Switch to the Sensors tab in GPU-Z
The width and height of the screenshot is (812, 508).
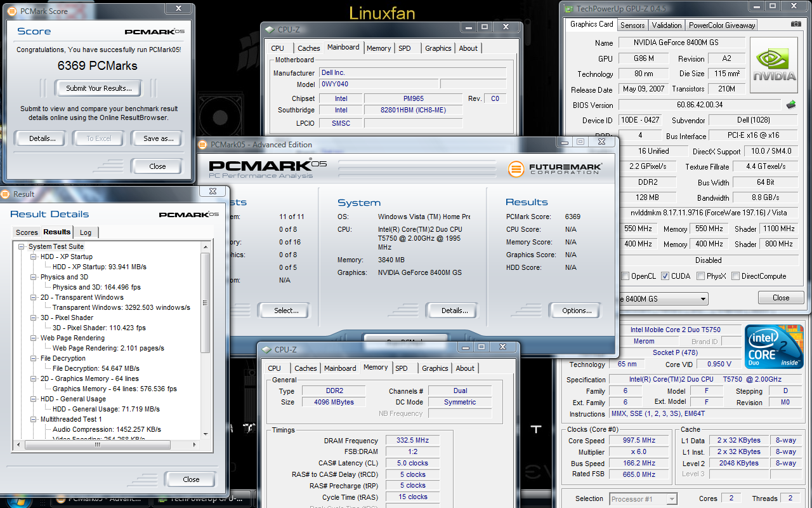point(632,25)
